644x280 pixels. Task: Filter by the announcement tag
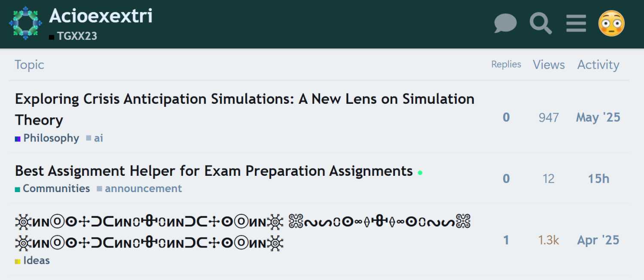click(x=143, y=189)
